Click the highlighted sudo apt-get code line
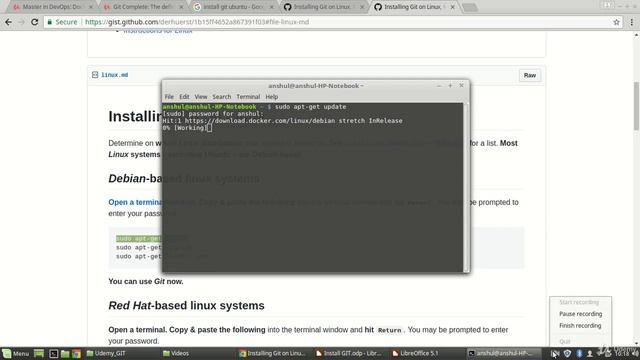640x360 pixels. 139,238
